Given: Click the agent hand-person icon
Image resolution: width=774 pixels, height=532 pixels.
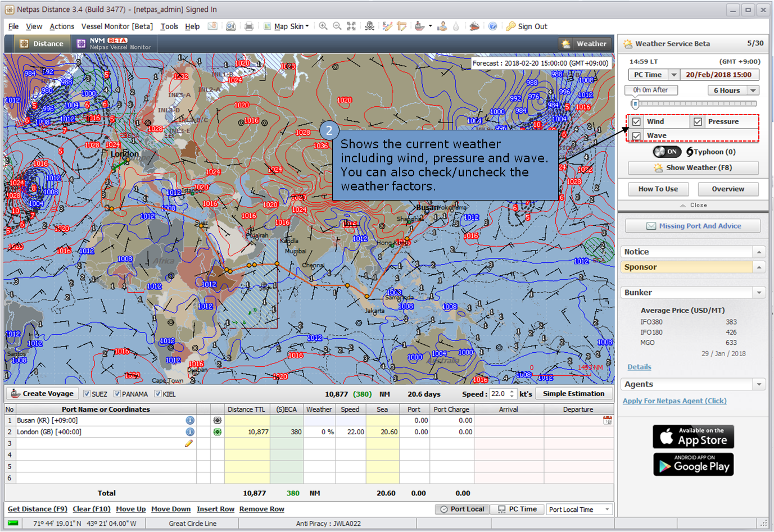Looking at the screenshot, I should point(442,26).
